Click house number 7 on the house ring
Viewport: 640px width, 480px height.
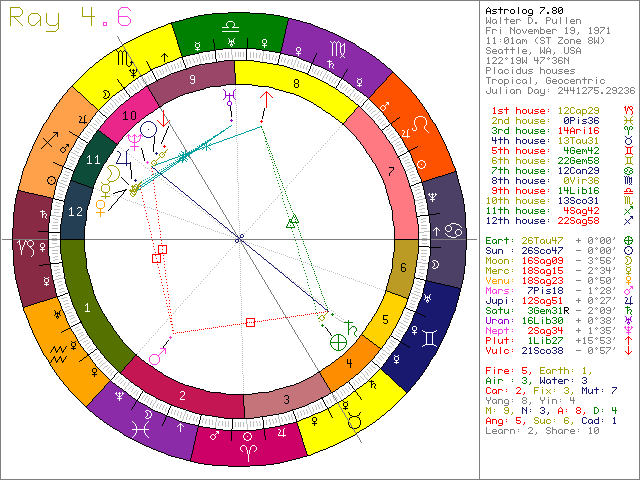click(391, 171)
